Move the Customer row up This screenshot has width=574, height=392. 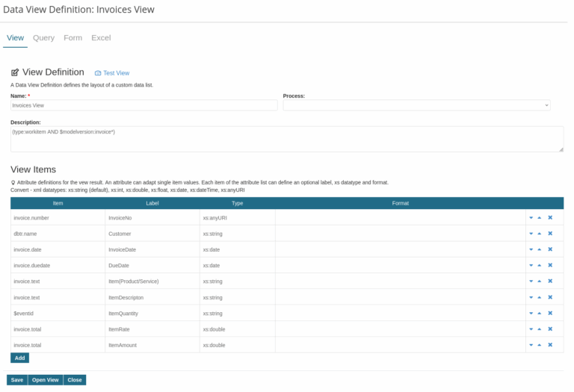539,234
